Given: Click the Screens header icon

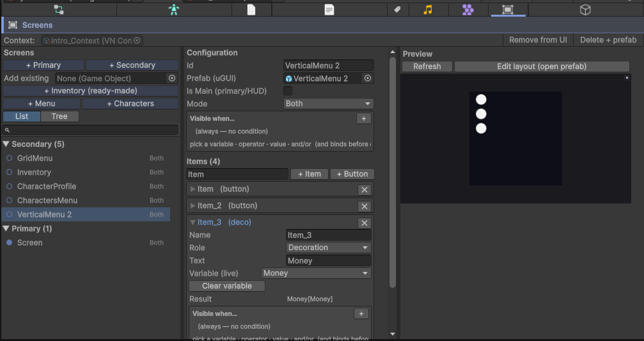Looking at the screenshot, I should pyautogui.click(x=13, y=25).
